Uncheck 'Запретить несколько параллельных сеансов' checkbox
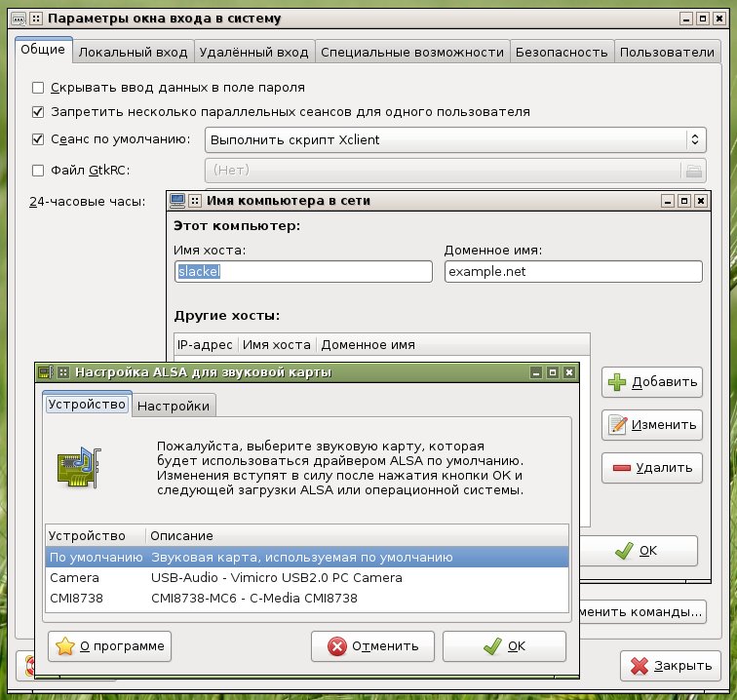Viewport: 737px width, 700px height. coord(38,112)
